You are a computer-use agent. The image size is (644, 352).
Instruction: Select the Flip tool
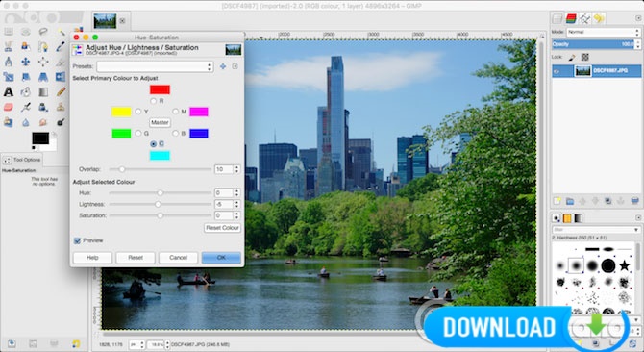(x=61, y=76)
